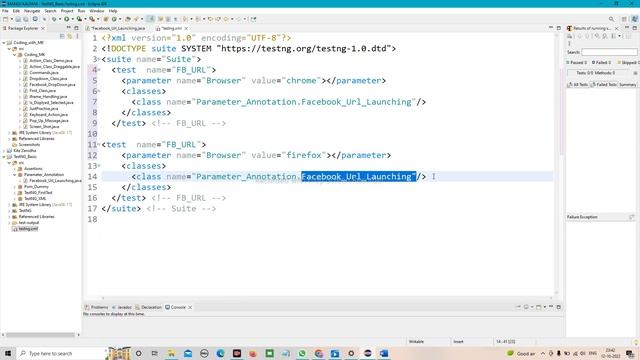The width and height of the screenshot is (640, 360).
Task: Click Package Explorer horizontal scrollbar
Action: 40,335
